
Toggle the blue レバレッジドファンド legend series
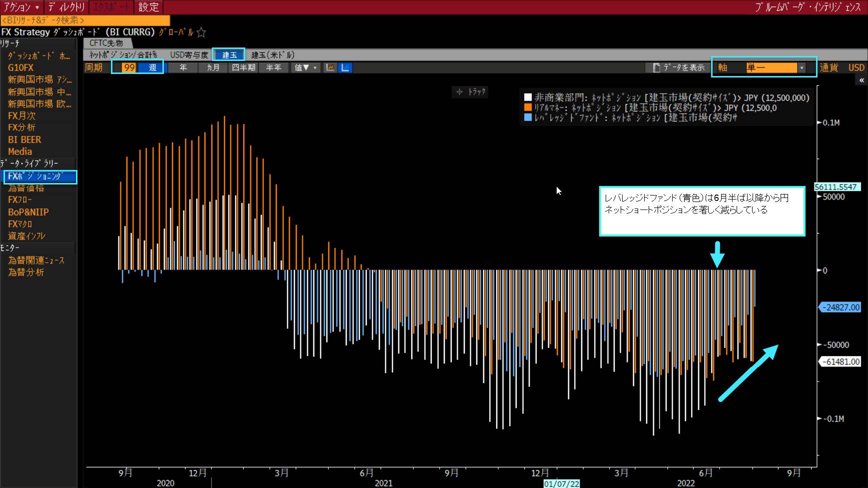click(528, 117)
